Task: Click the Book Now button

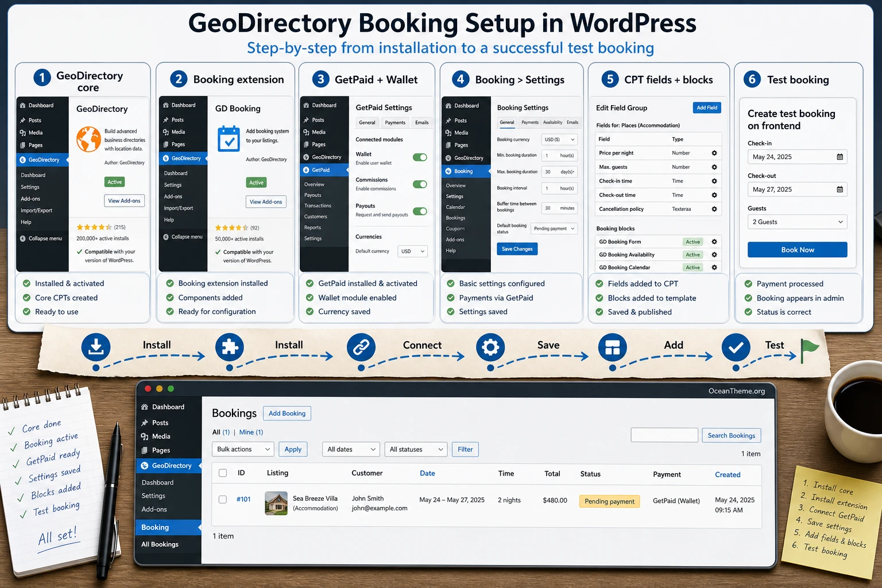Action: [x=798, y=250]
